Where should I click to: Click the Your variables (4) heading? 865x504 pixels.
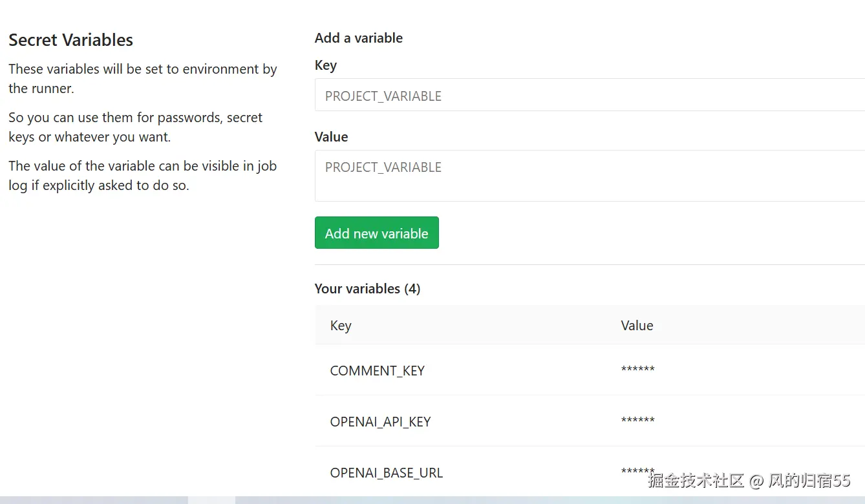(x=367, y=289)
